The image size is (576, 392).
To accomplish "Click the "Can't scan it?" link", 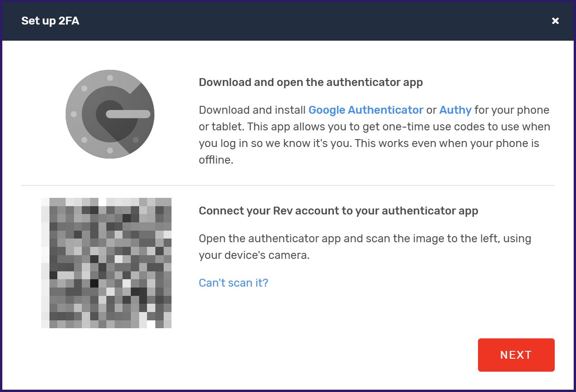I will point(233,282).
